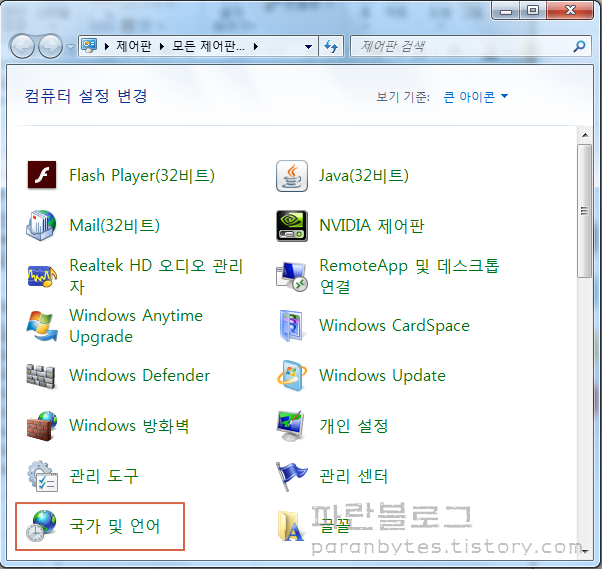Open 관리 도구 link
This screenshot has width=602, height=569.
tap(104, 476)
